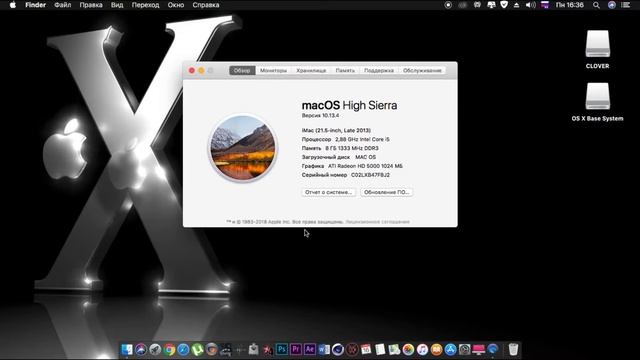The height and width of the screenshot is (360, 640).
Task: Open Spotlight search in menu bar
Action: [x=596, y=5]
